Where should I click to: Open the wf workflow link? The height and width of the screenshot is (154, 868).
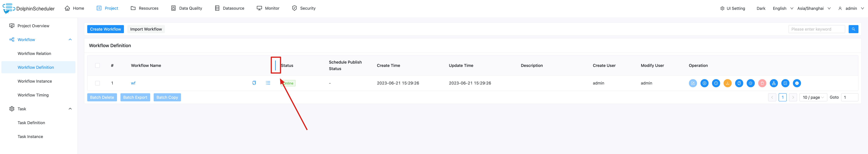click(x=133, y=83)
